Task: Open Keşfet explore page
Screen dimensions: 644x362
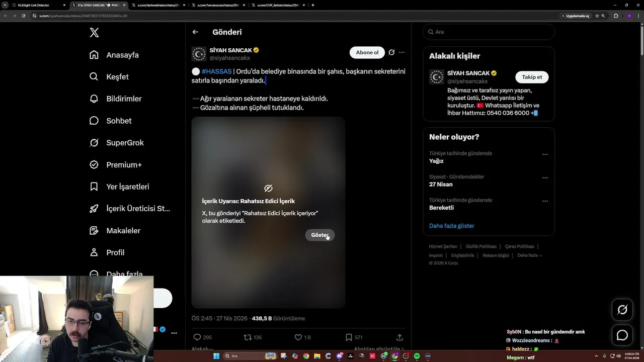Action: [x=109, y=77]
